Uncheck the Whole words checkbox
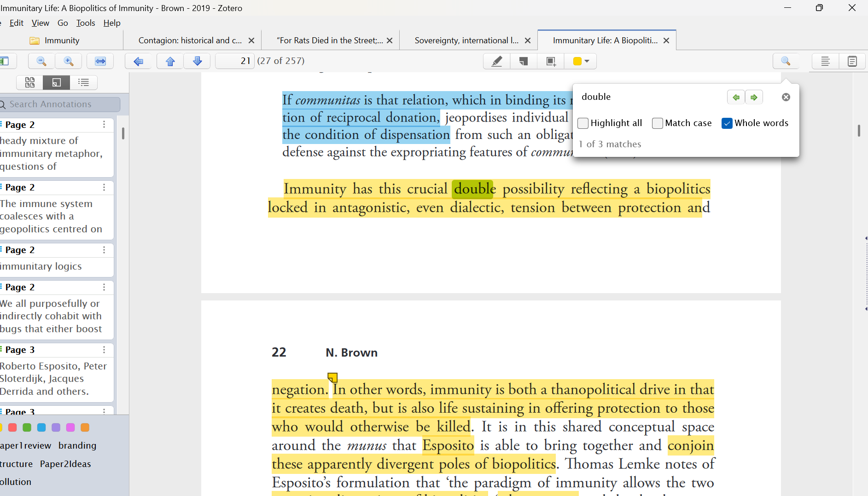868x496 pixels. [x=727, y=123]
